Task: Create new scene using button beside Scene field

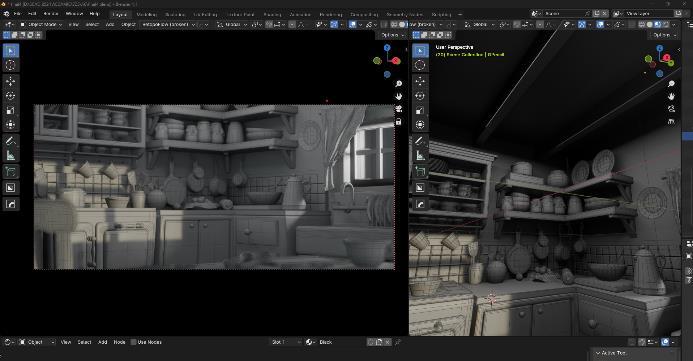Action: click(597, 14)
